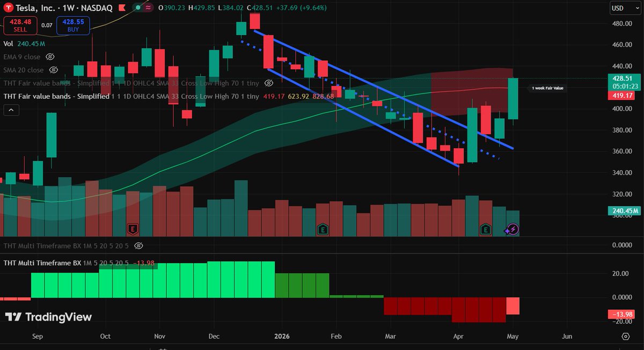Open the green earnings E marker near April

486,230
